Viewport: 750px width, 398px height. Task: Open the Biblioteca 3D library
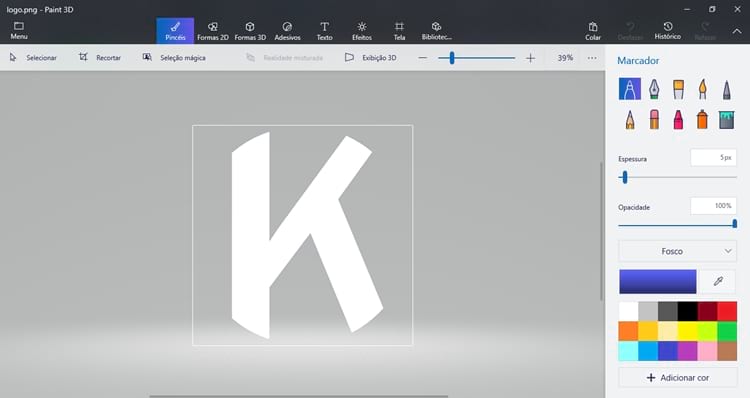point(436,31)
